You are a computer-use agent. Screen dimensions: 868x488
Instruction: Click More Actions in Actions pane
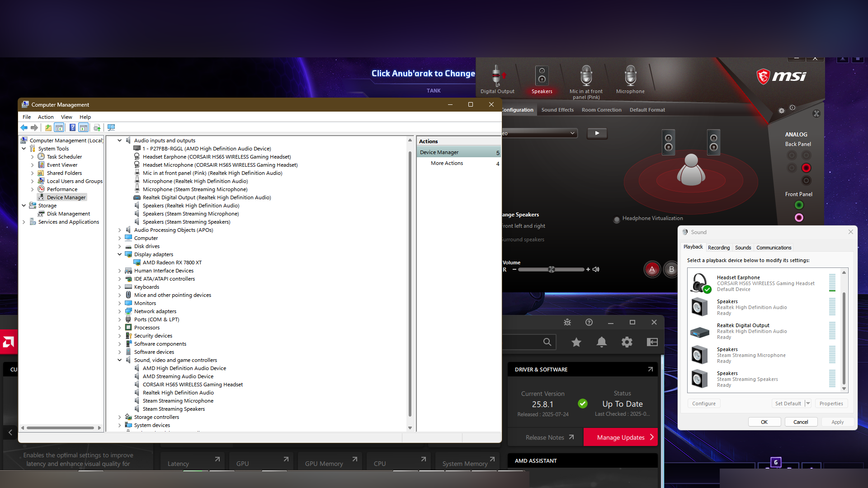pyautogui.click(x=447, y=163)
